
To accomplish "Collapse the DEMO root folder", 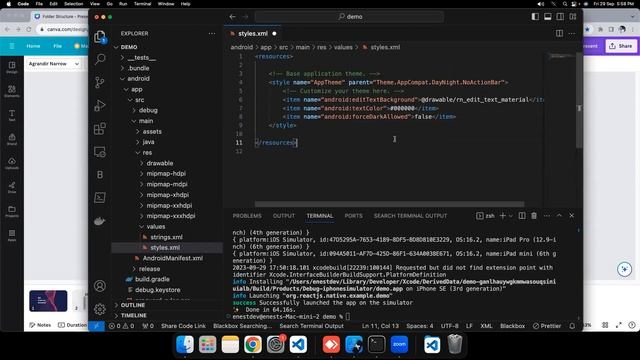I will [x=129, y=47].
